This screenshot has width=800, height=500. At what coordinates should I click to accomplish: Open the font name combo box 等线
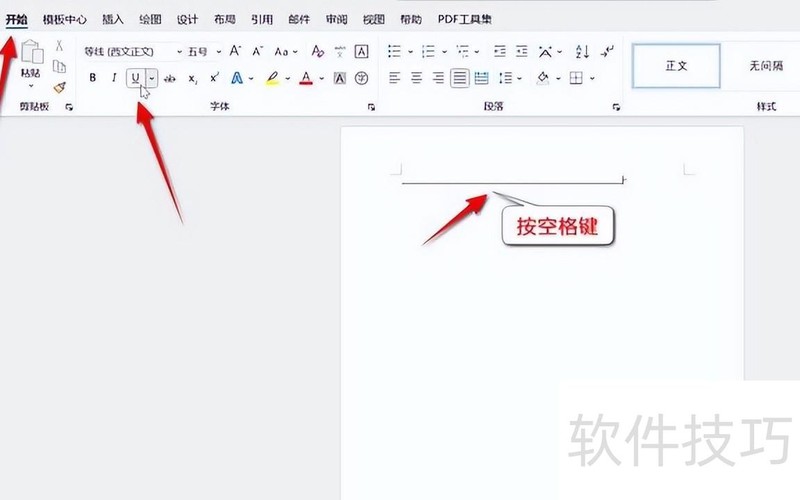pos(133,52)
